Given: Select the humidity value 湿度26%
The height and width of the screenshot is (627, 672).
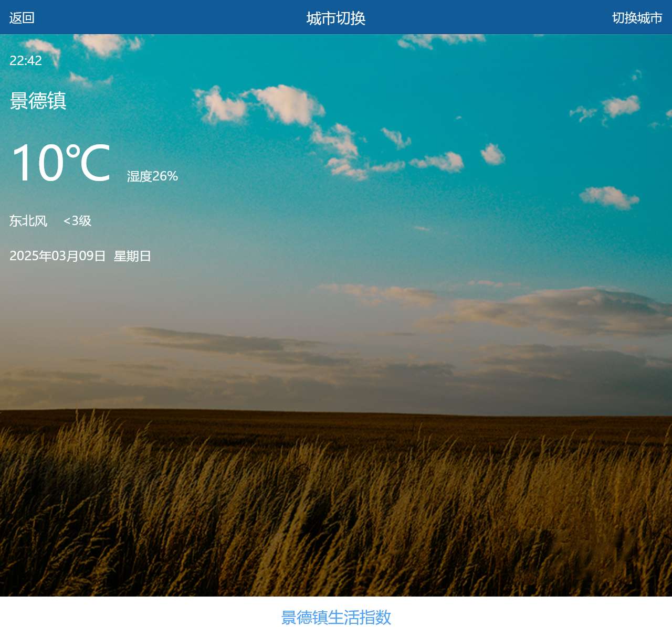Looking at the screenshot, I should 152,176.
